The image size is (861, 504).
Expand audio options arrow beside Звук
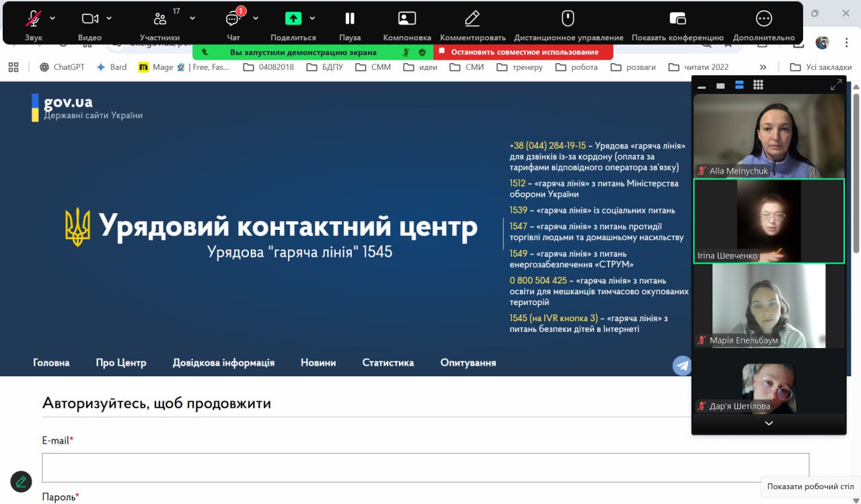click(53, 18)
